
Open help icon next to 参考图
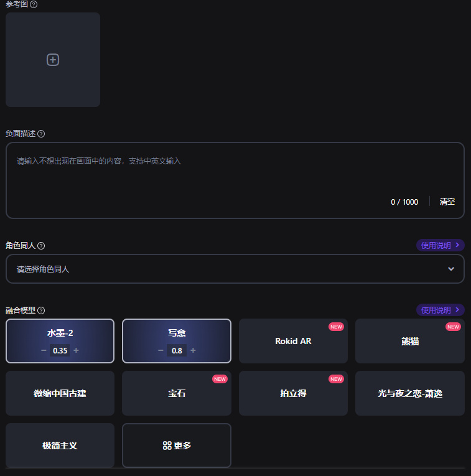click(34, 4)
